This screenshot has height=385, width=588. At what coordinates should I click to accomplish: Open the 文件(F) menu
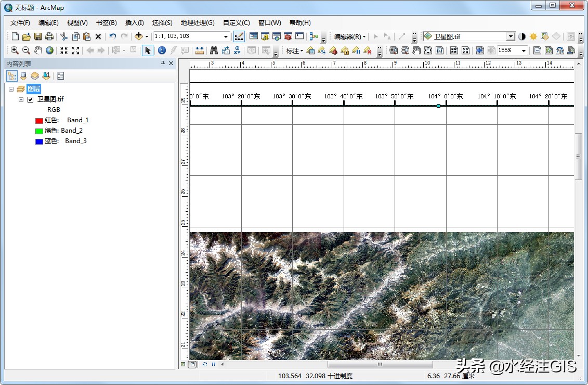coord(20,22)
